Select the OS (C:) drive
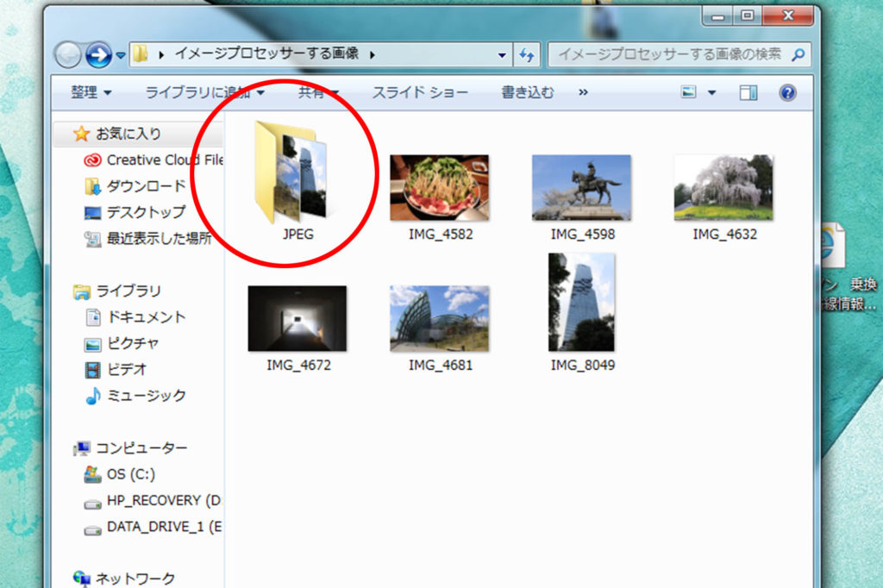 click(x=130, y=474)
